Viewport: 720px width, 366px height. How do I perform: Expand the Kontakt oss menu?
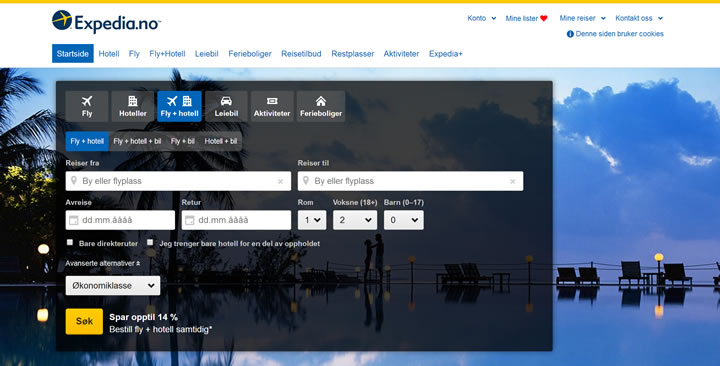(x=639, y=18)
